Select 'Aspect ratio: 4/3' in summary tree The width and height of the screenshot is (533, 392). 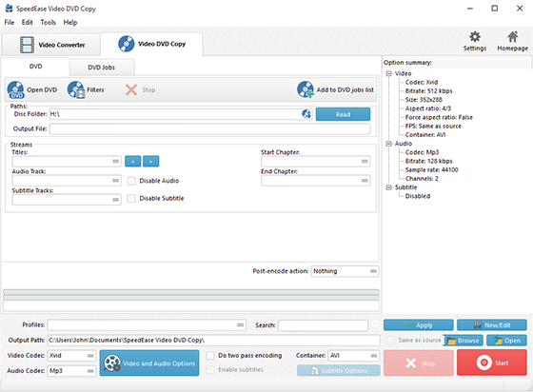click(428, 108)
